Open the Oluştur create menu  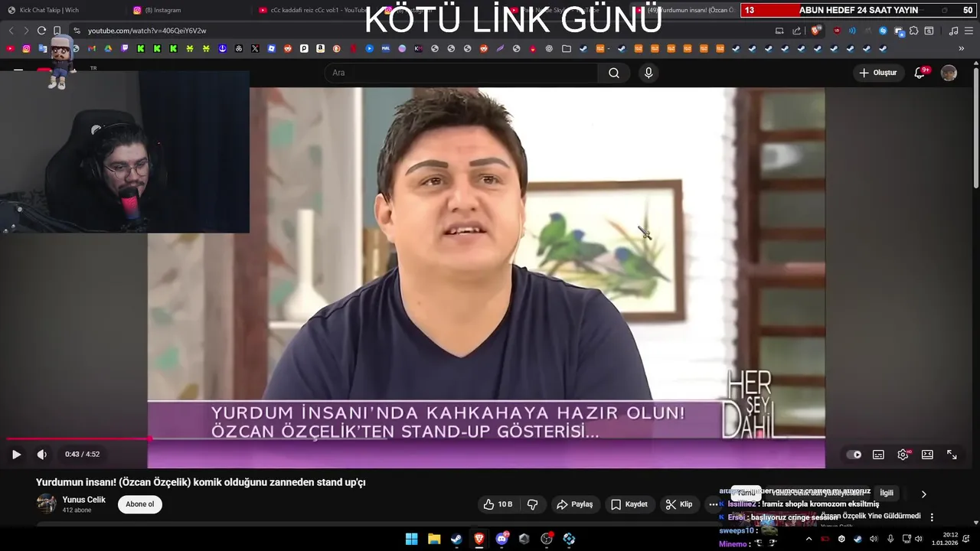tap(877, 73)
